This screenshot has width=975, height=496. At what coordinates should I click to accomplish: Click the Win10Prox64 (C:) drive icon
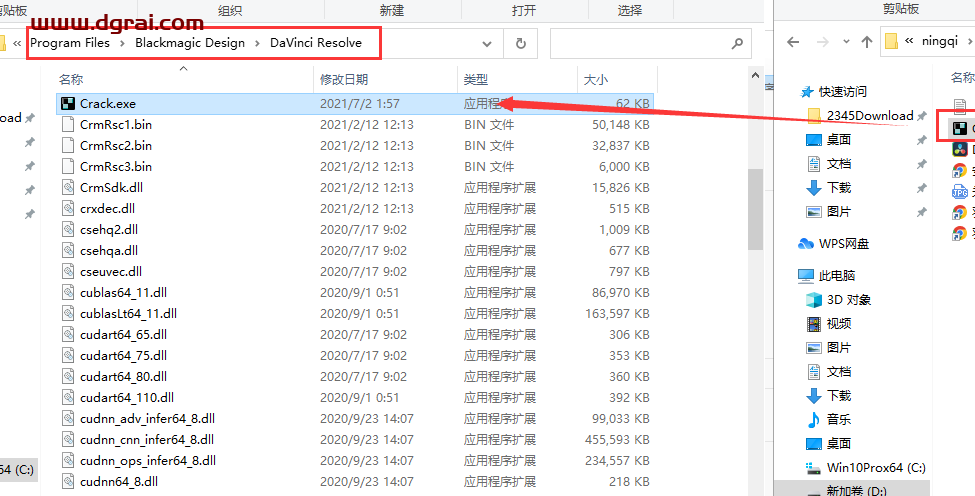pos(814,467)
